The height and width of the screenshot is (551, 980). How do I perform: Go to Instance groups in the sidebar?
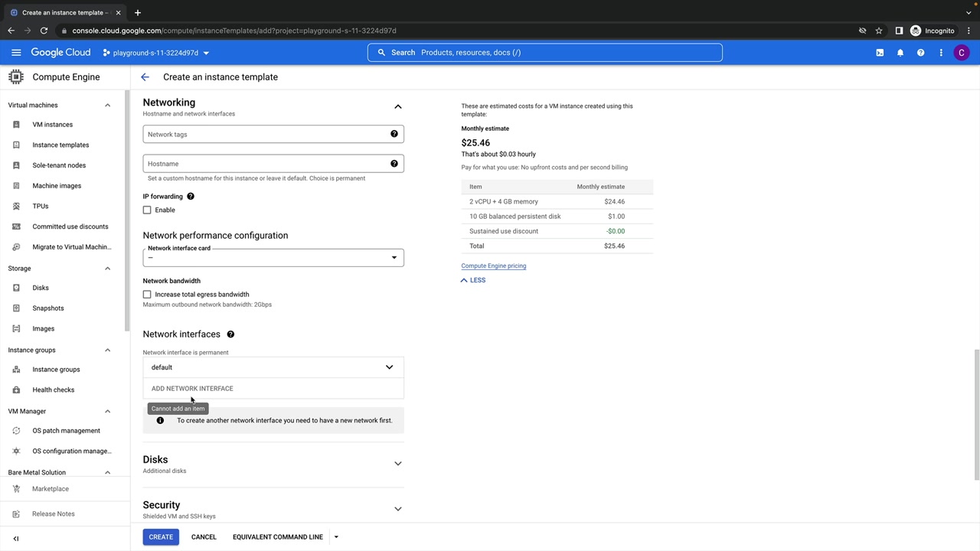[x=56, y=370]
